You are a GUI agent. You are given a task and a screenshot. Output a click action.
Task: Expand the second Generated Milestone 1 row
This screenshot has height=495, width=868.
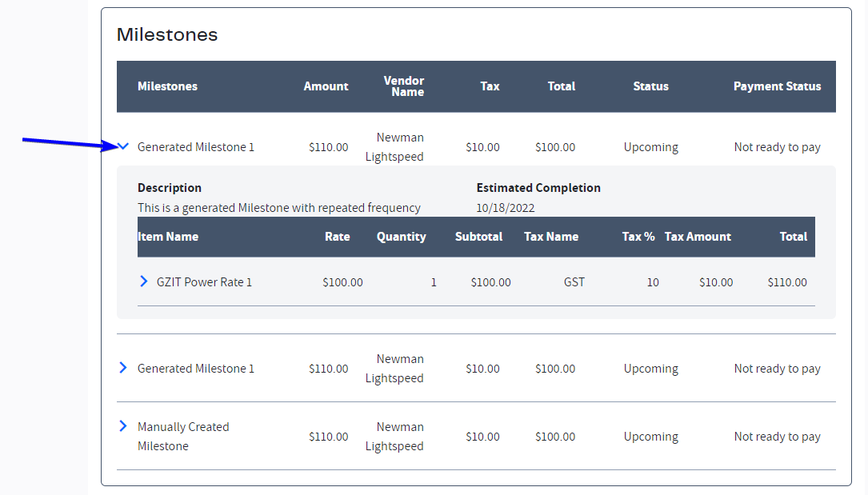tap(123, 368)
